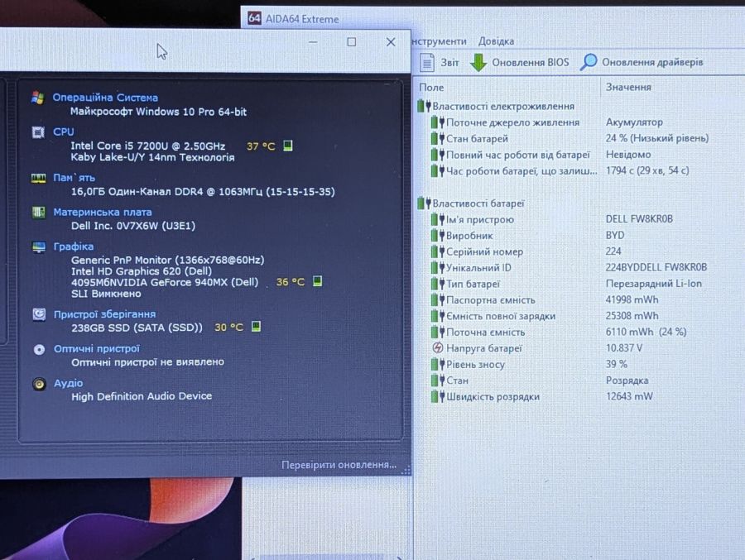Click the motherboard icon
Screen dimensions: 745x560
pos(38,213)
